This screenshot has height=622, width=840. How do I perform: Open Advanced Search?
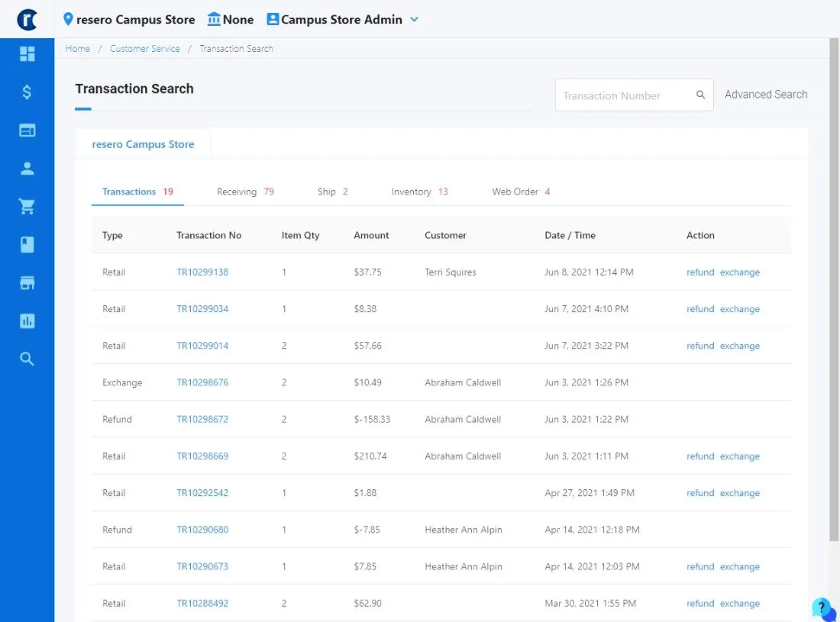pos(765,94)
